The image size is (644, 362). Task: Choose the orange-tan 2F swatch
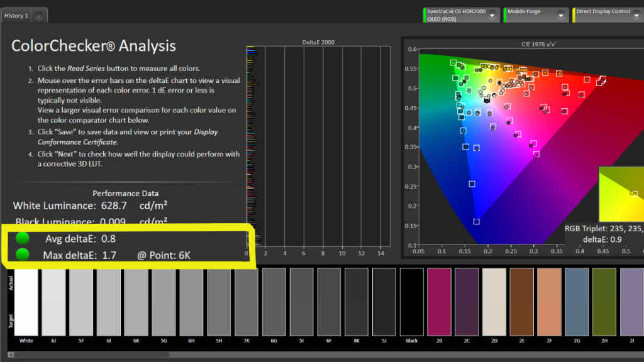549,302
